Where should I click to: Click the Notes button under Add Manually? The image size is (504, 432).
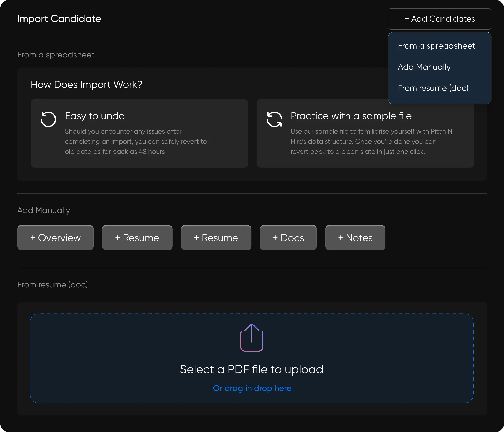(355, 238)
